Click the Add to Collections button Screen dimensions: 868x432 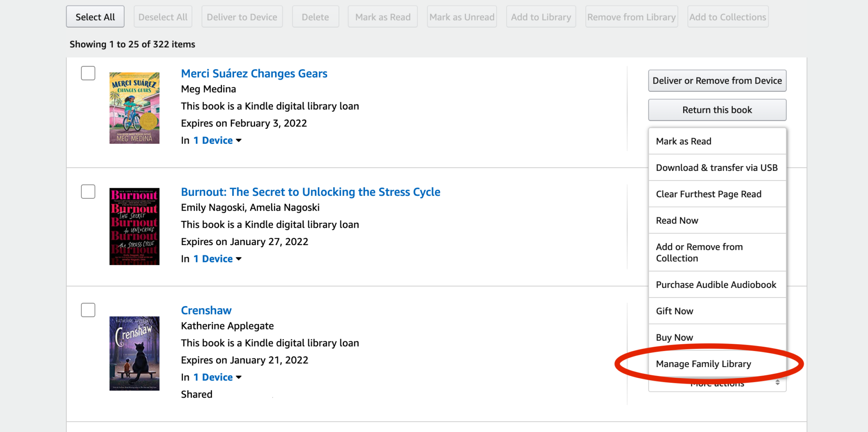(728, 17)
